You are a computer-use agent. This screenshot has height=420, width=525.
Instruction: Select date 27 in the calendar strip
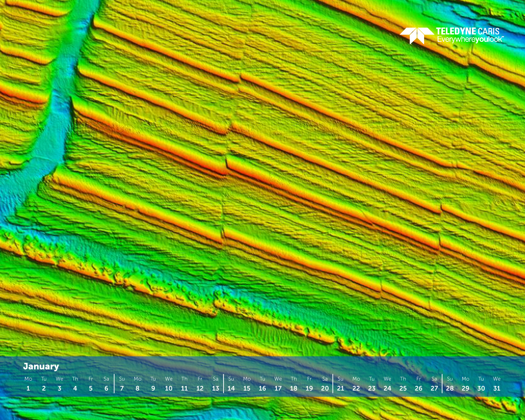(x=434, y=388)
